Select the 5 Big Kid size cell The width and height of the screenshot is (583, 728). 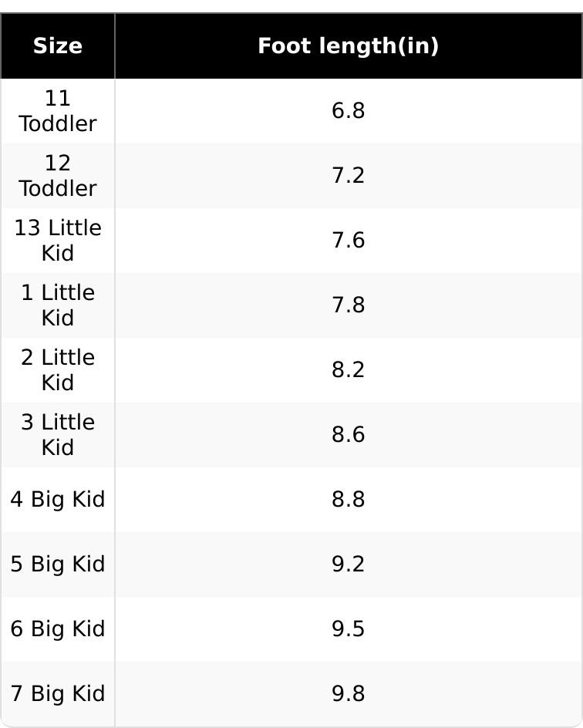point(58,565)
